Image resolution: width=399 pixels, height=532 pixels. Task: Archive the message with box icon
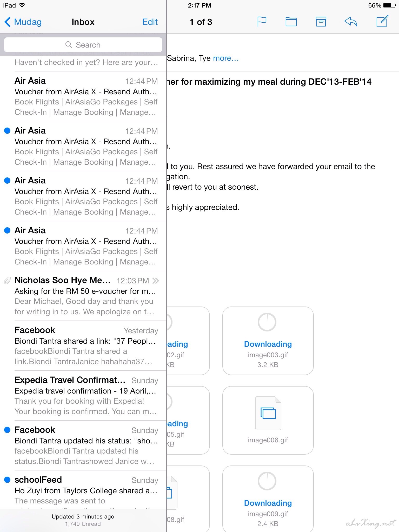click(x=321, y=22)
